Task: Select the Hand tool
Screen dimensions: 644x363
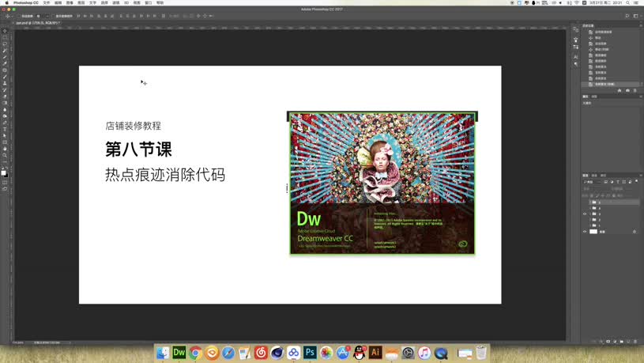Action: [x=5, y=149]
